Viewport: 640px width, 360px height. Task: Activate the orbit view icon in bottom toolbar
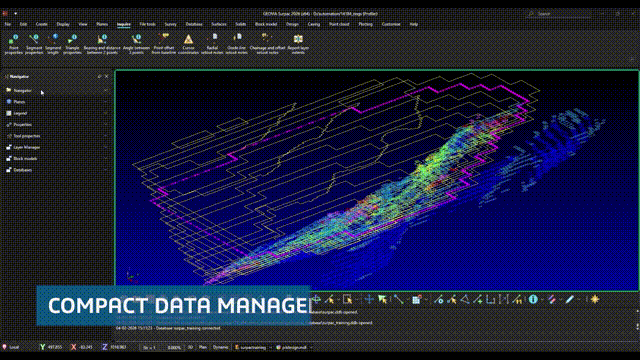point(317,300)
